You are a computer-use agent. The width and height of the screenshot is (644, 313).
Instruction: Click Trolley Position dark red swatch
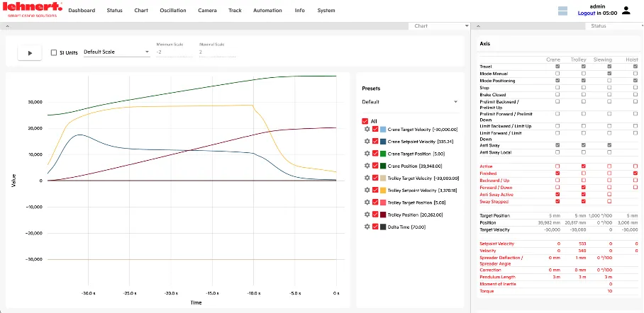(383, 215)
